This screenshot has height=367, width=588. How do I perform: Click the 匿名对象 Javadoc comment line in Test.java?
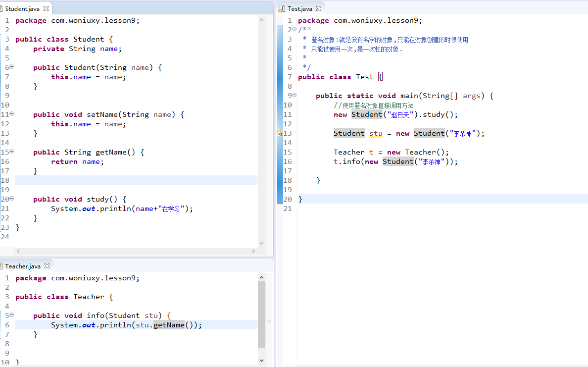[385, 40]
